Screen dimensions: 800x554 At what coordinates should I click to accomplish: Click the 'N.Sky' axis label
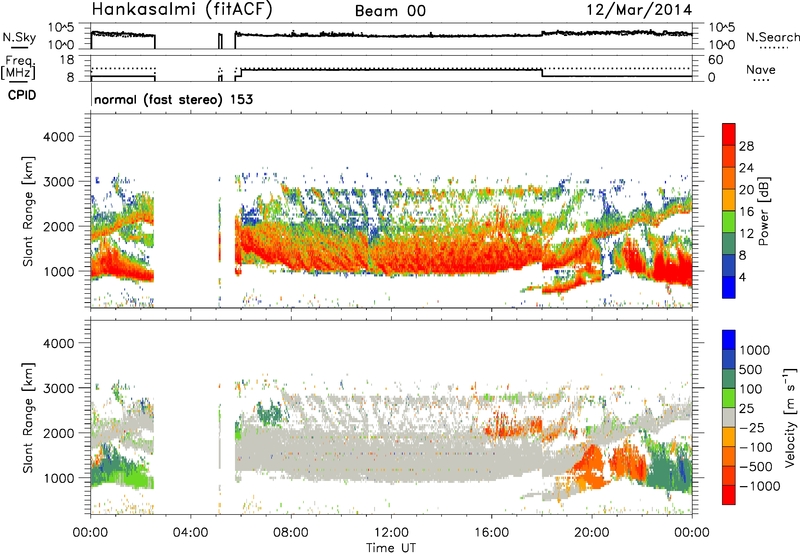[x=19, y=37]
